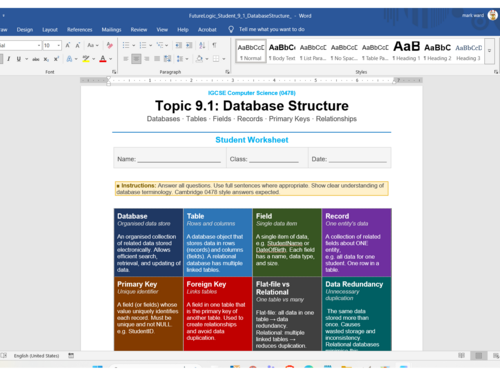Apply Borders to selection

pyautogui.click(x=216, y=59)
